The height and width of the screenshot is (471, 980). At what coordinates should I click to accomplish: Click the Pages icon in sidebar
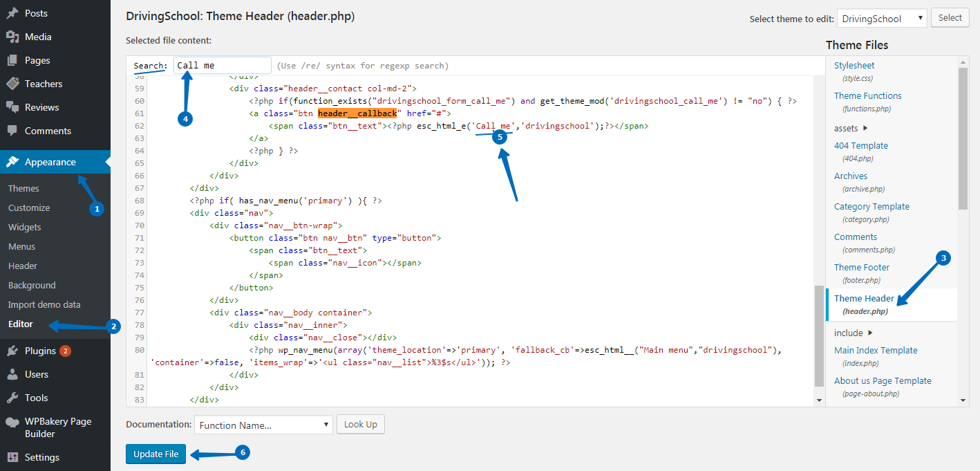[x=12, y=60]
